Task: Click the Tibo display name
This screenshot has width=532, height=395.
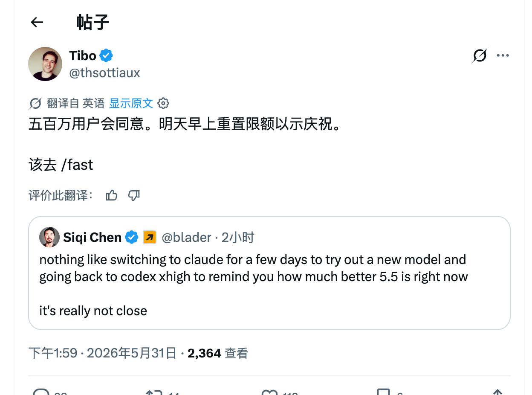Action: tap(83, 55)
